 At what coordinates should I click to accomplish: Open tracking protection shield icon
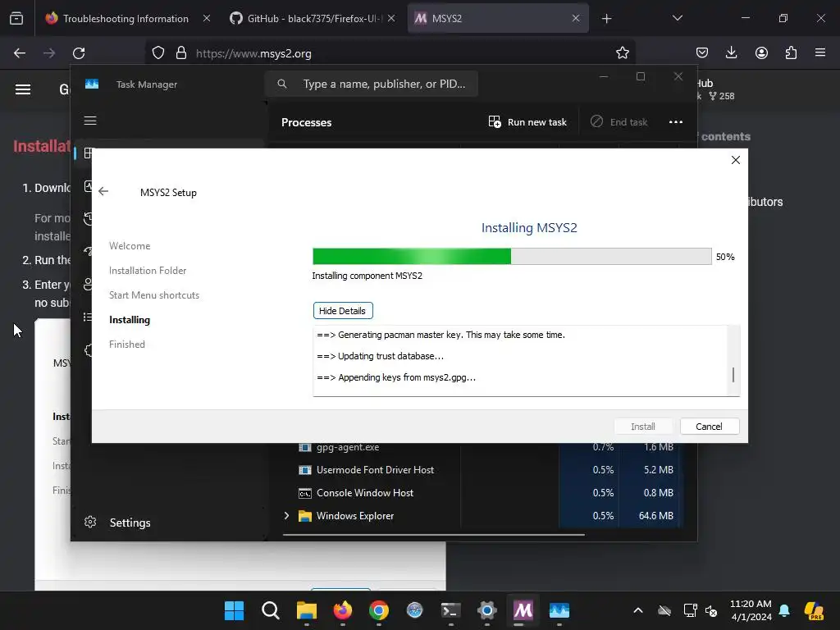(158, 53)
